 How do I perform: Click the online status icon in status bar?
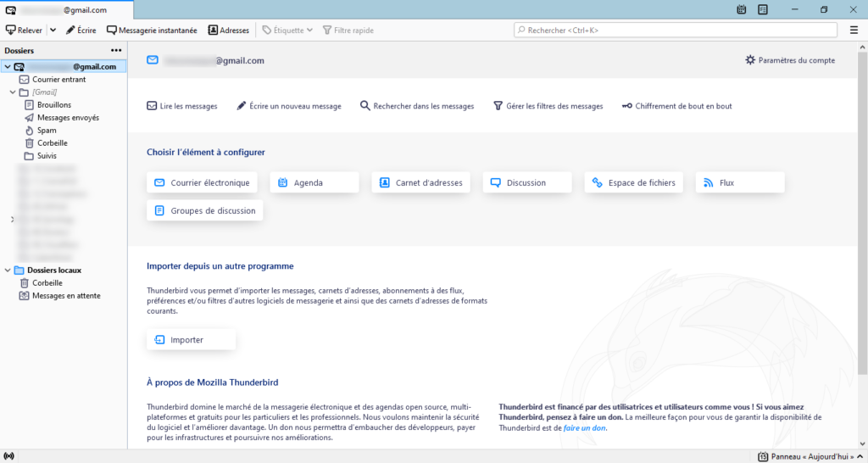[8, 456]
